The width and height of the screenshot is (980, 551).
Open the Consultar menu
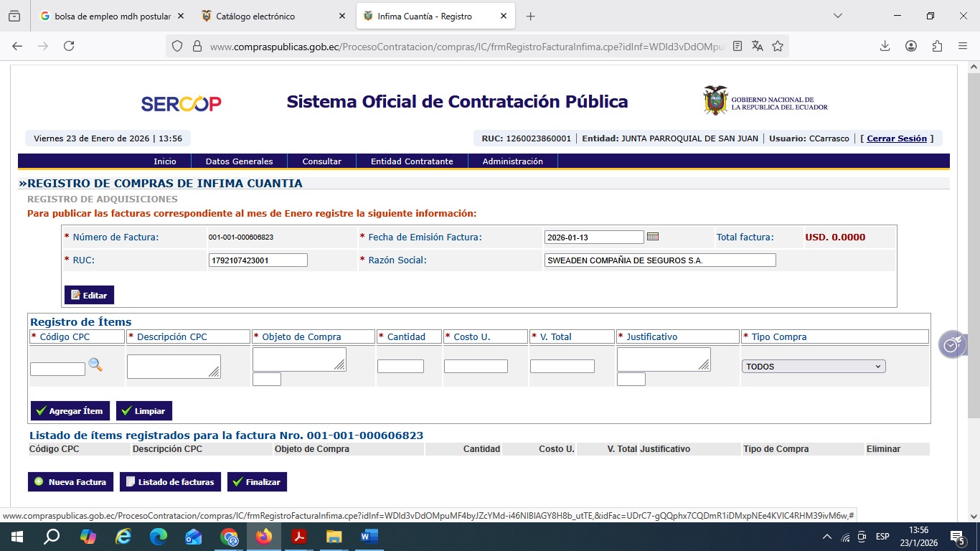(x=321, y=161)
